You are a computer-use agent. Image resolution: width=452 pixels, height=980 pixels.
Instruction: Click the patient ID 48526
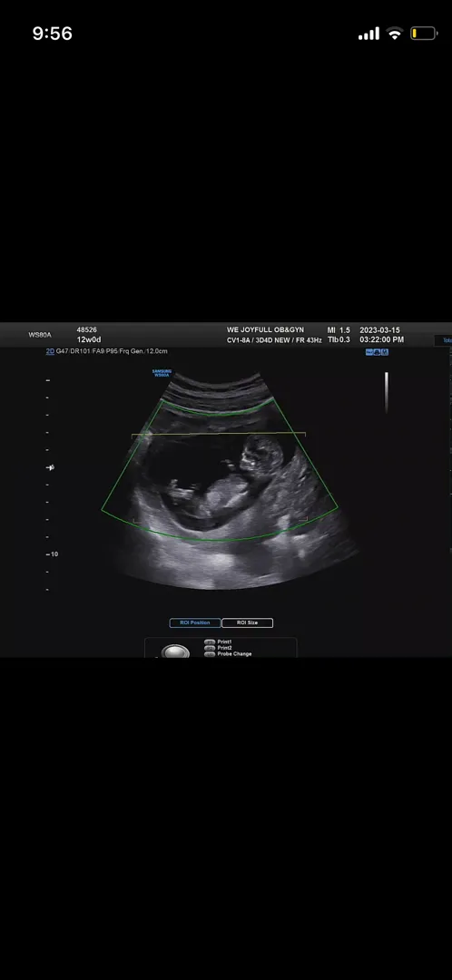coord(87,329)
